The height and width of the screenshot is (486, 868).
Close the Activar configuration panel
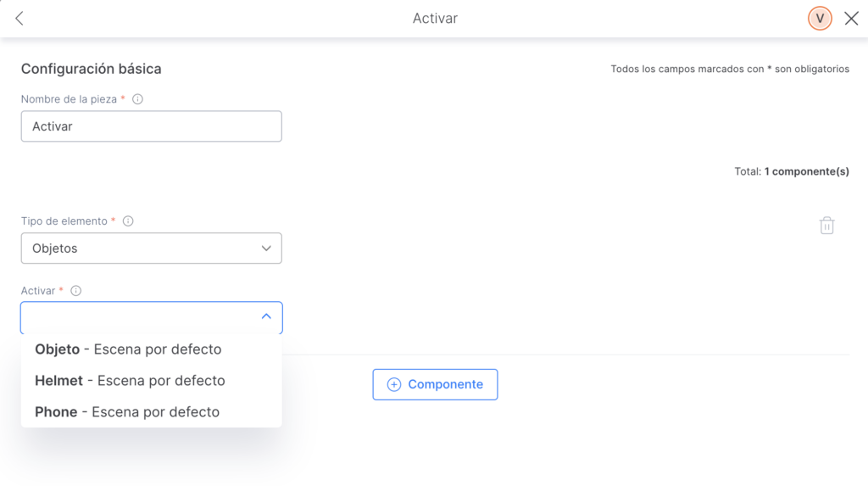pyautogui.click(x=851, y=19)
